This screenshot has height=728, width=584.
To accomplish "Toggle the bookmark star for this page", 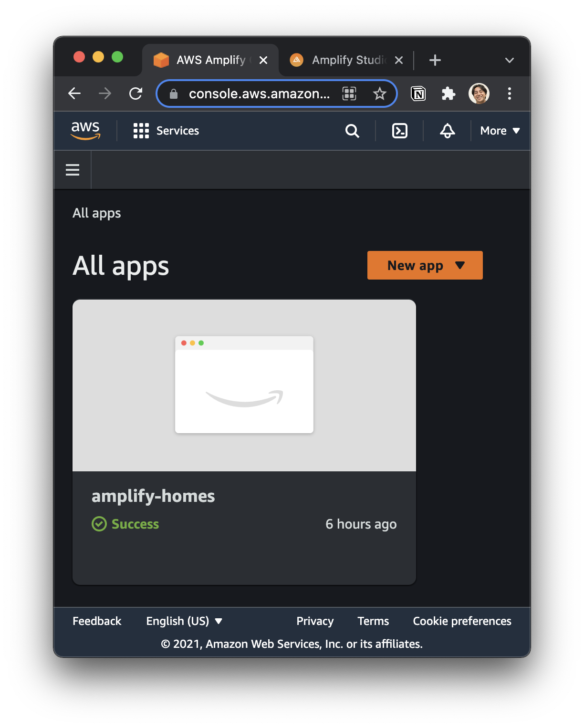I will 379,94.
